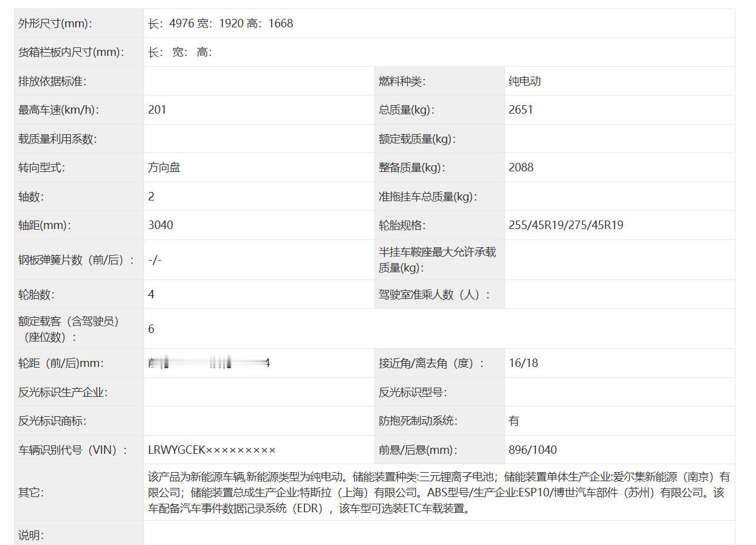This screenshot has height=545, width=756.
Task: Click the 反光标识商标 label
Action: (52, 421)
